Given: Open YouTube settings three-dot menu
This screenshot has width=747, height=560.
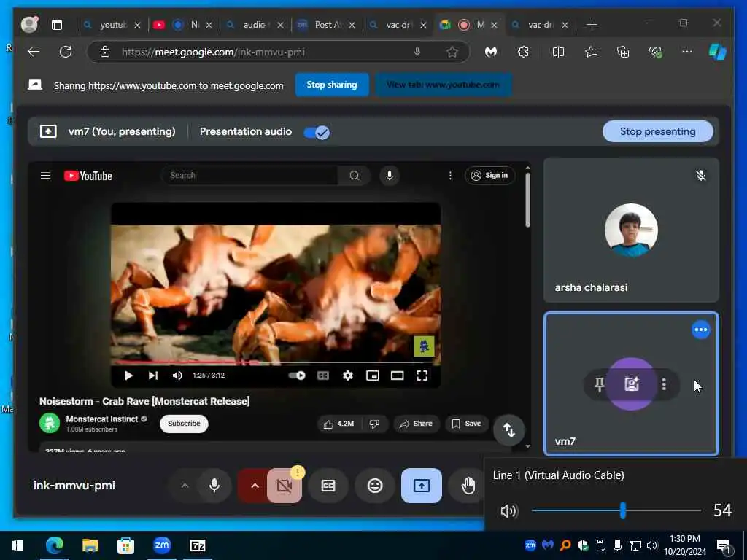Looking at the screenshot, I should (450, 176).
